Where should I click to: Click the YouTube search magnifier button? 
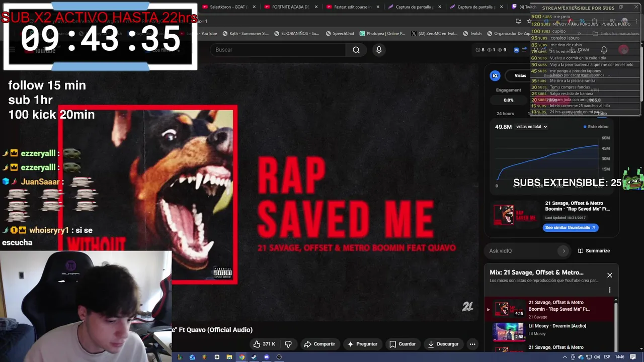coord(356,50)
